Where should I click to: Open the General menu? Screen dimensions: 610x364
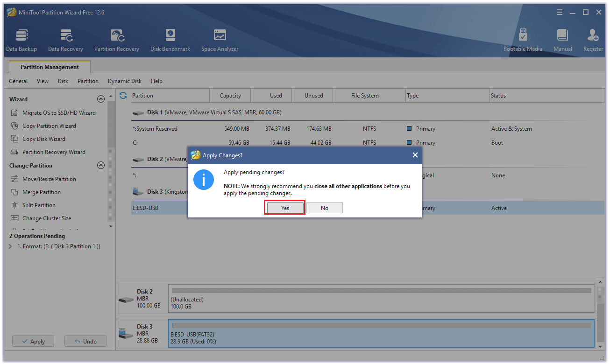18,81
